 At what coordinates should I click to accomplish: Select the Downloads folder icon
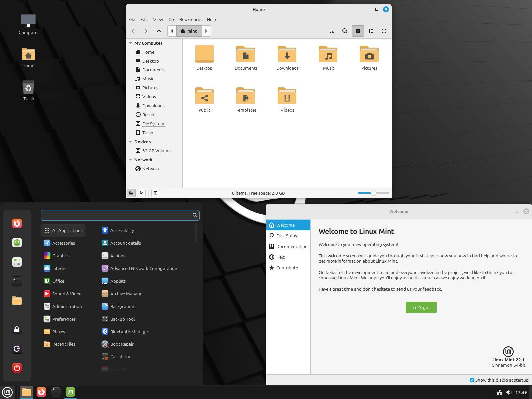pyautogui.click(x=287, y=54)
